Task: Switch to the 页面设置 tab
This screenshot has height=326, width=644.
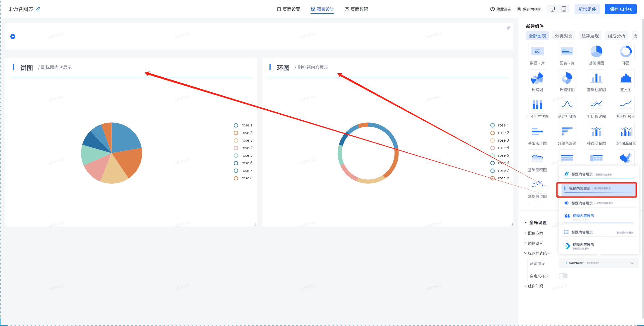Action: pyautogui.click(x=289, y=9)
